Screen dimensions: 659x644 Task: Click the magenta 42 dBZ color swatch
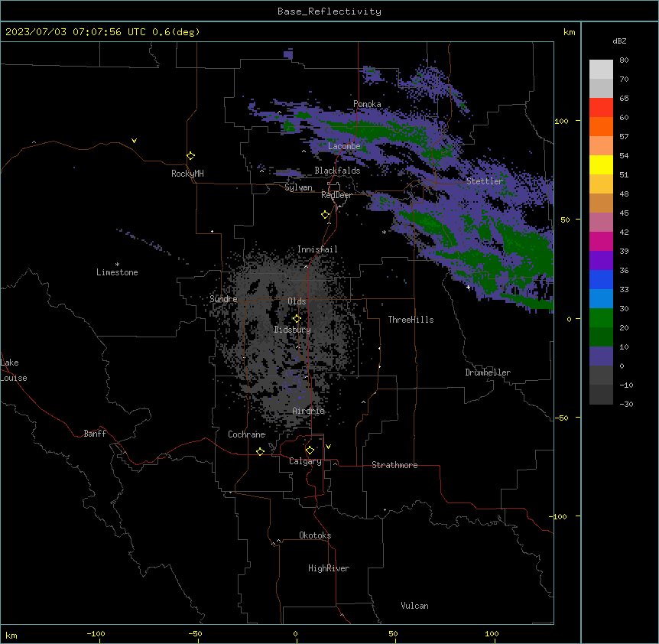point(601,241)
